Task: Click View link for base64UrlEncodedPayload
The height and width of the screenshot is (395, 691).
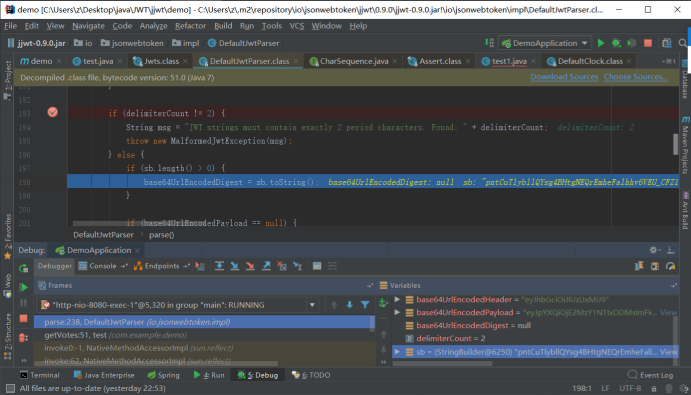Action: click(668, 312)
